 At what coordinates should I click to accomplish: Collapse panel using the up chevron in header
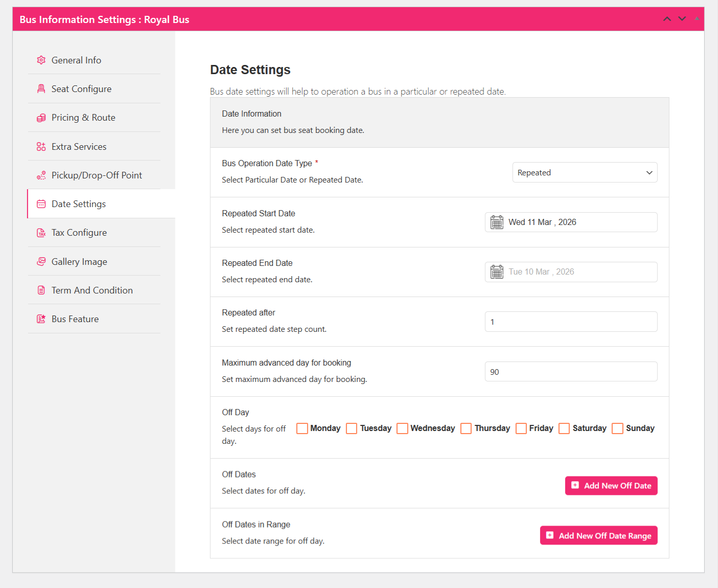coord(667,19)
